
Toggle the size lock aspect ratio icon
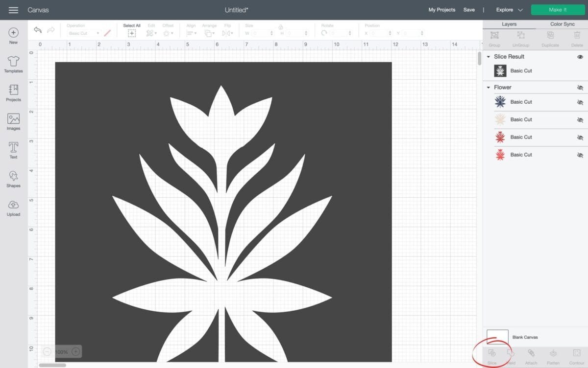[280, 27]
